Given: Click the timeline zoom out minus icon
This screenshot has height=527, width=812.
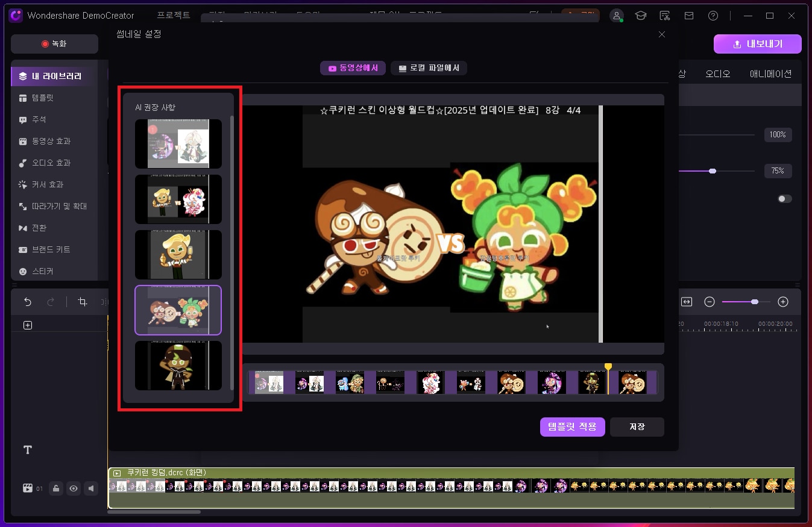Looking at the screenshot, I should click(710, 302).
